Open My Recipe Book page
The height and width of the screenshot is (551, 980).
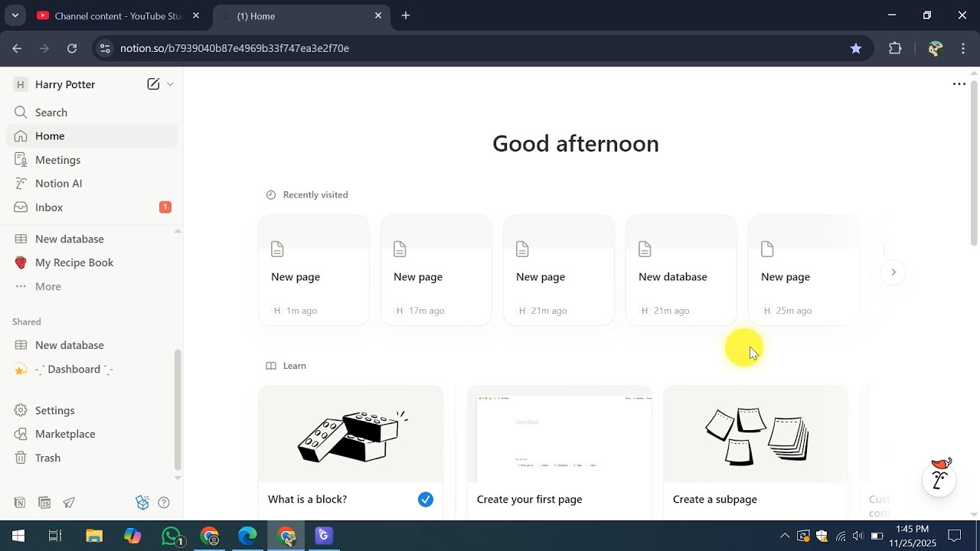click(x=92, y=262)
